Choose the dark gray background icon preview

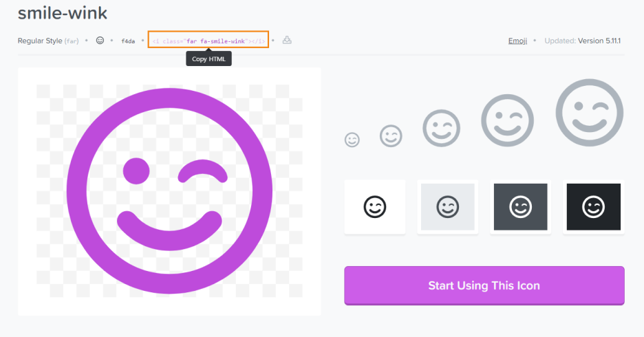[x=520, y=207]
